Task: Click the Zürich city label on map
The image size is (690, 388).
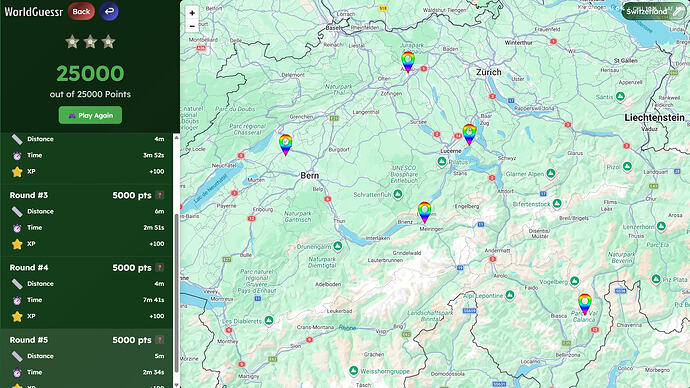Action: coord(488,72)
